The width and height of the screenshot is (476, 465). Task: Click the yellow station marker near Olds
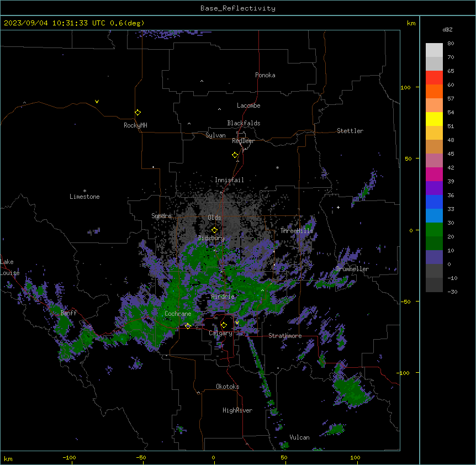click(x=214, y=230)
